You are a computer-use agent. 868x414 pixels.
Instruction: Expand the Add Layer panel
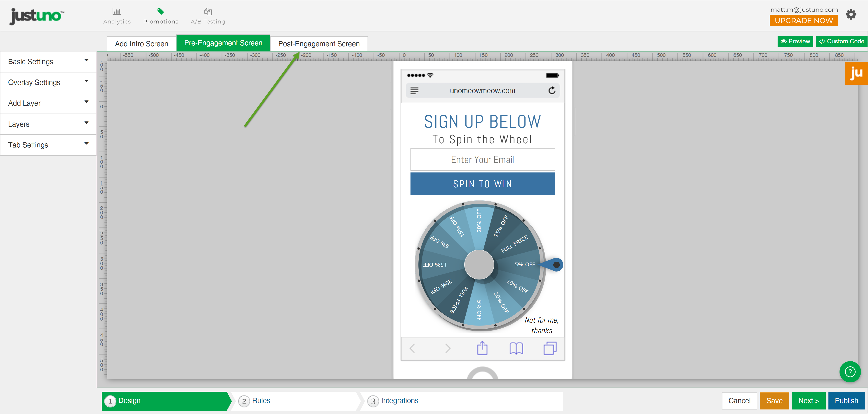pyautogui.click(x=48, y=103)
